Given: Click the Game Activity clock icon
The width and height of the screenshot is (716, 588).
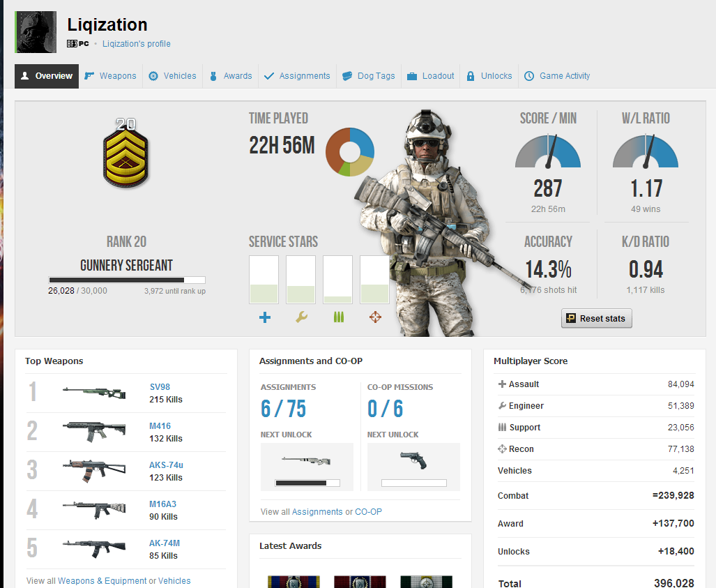Looking at the screenshot, I should (x=528, y=76).
